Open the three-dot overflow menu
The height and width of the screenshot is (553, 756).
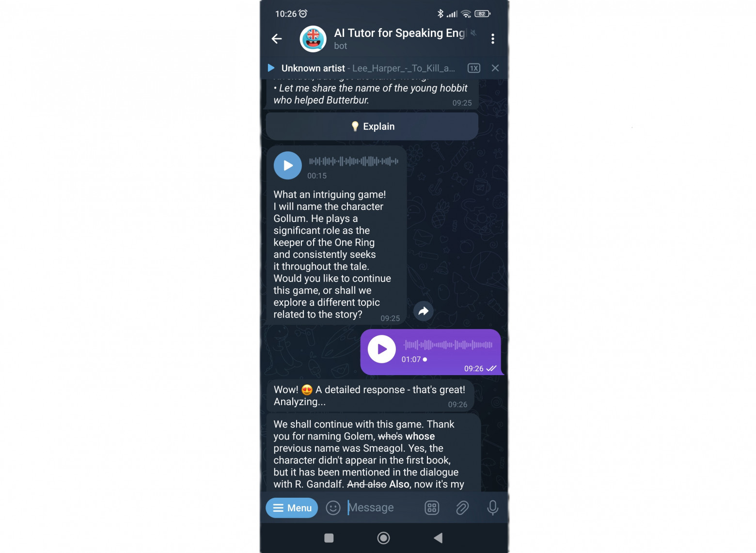click(x=493, y=39)
